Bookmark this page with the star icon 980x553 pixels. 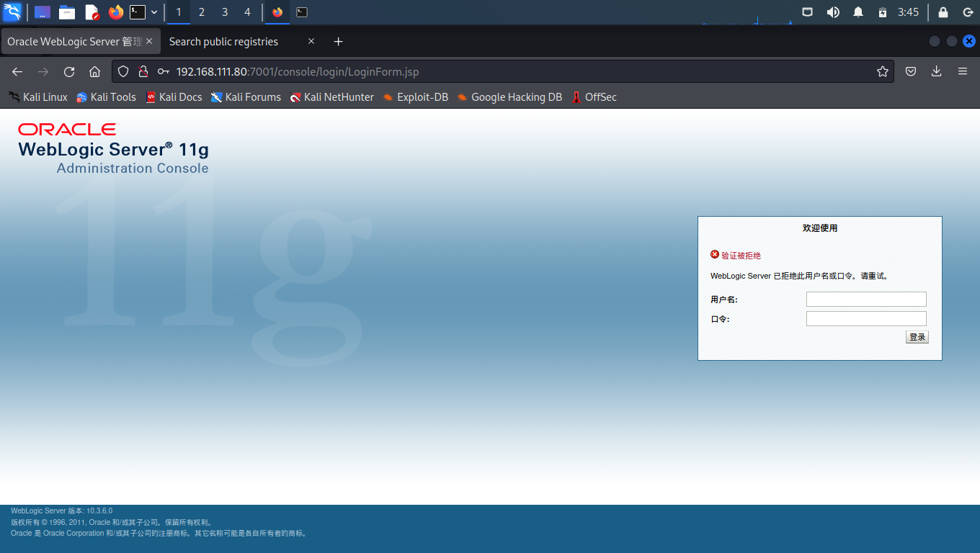882,71
